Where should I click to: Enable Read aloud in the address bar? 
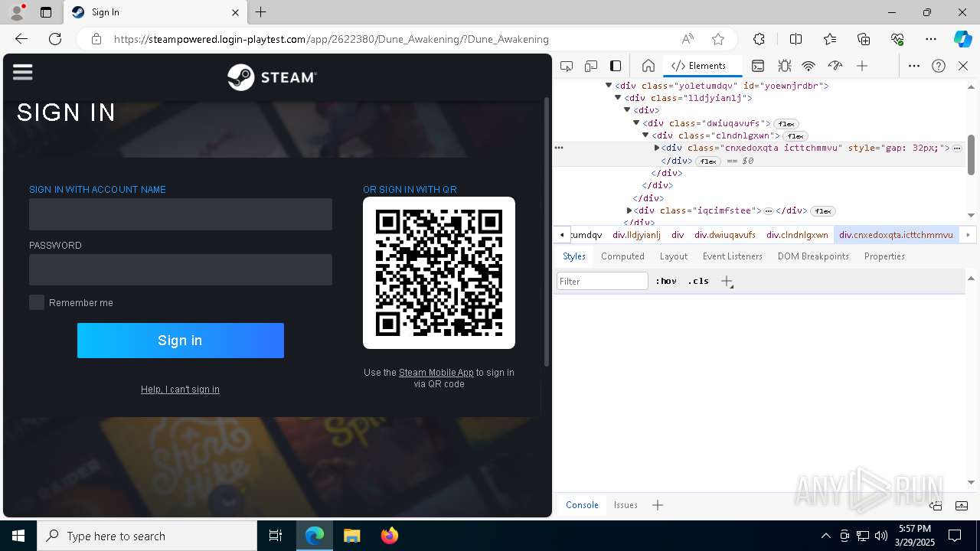688,39
